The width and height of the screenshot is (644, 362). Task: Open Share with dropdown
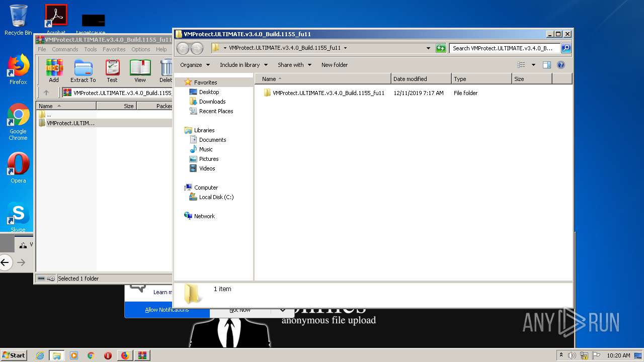click(294, 65)
